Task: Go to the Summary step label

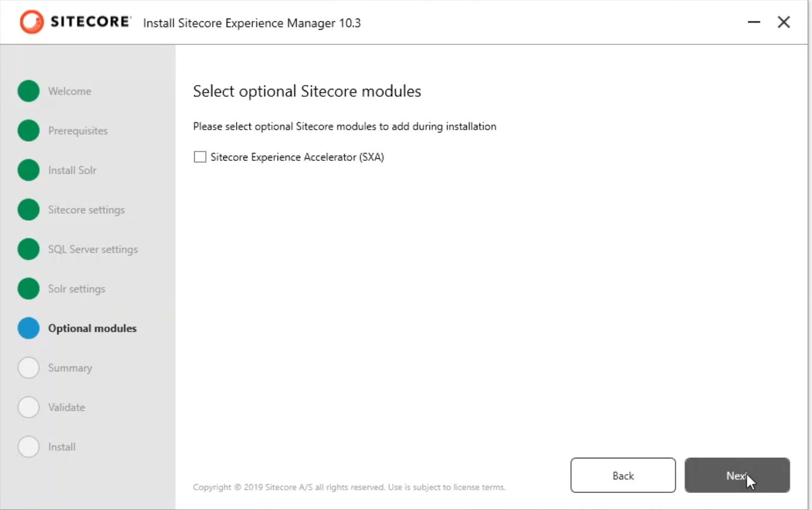Action: pyautogui.click(x=70, y=368)
